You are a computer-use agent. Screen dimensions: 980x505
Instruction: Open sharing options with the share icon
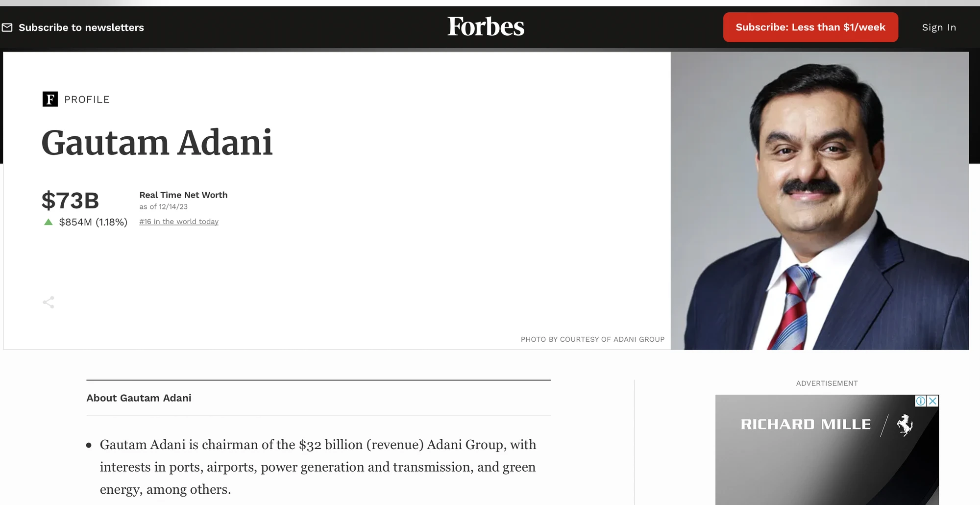[49, 302]
